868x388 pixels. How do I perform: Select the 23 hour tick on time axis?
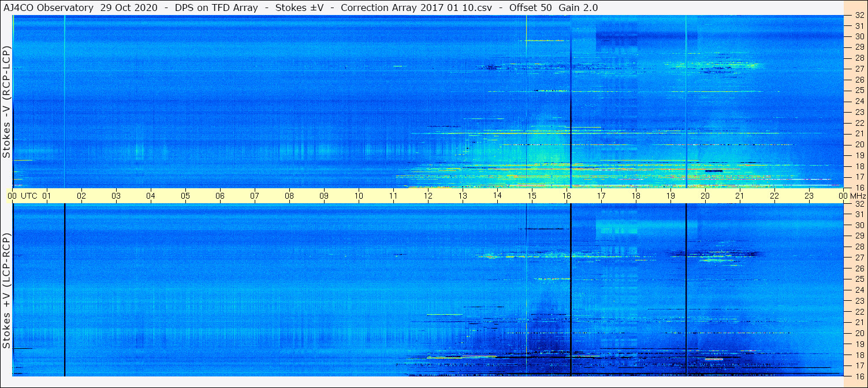click(x=809, y=196)
